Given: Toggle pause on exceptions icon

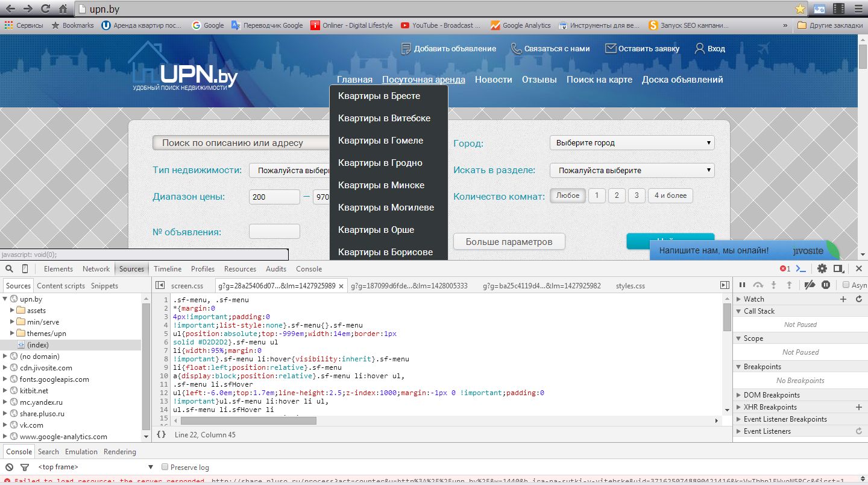Looking at the screenshot, I should click(826, 285).
